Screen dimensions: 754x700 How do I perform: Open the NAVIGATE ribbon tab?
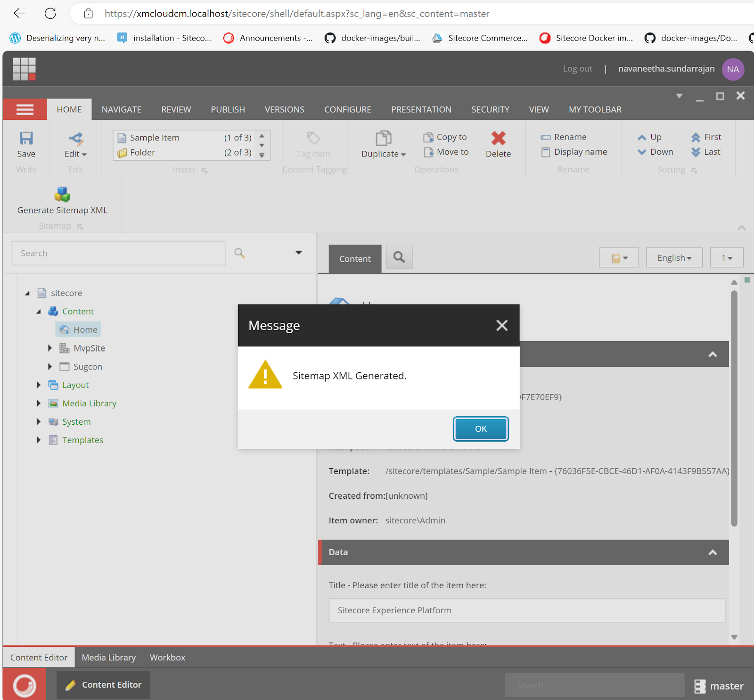pyautogui.click(x=122, y=109)
